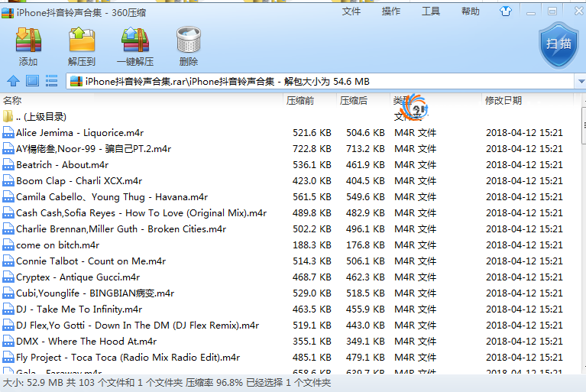Open the 帮助 (Help) menu

pos(471,11)
